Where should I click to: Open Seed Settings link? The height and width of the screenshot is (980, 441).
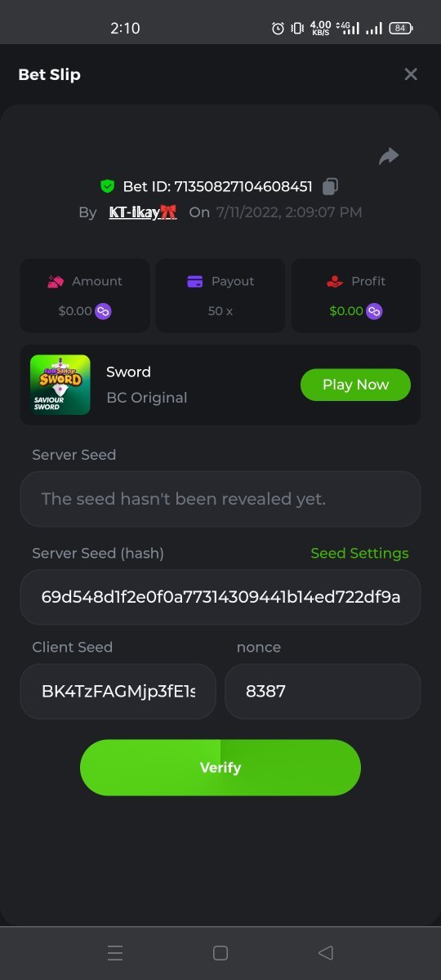[x=359, y=553]
